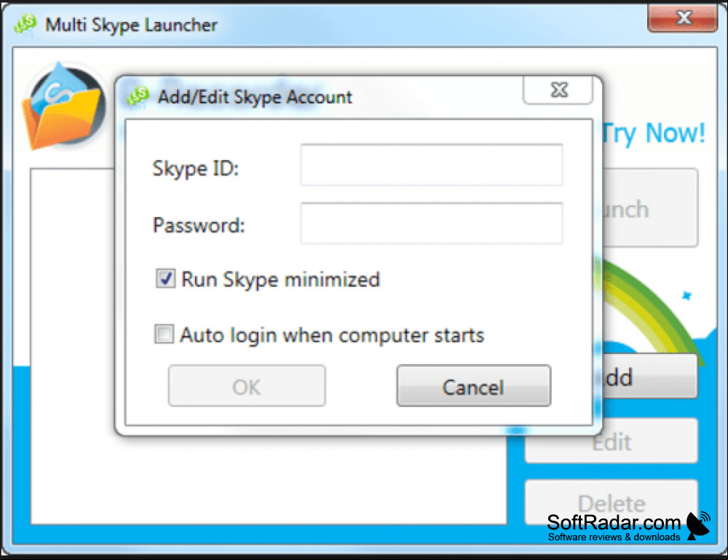Click the SoftRadar satellite dish icon

click(698, 526)
